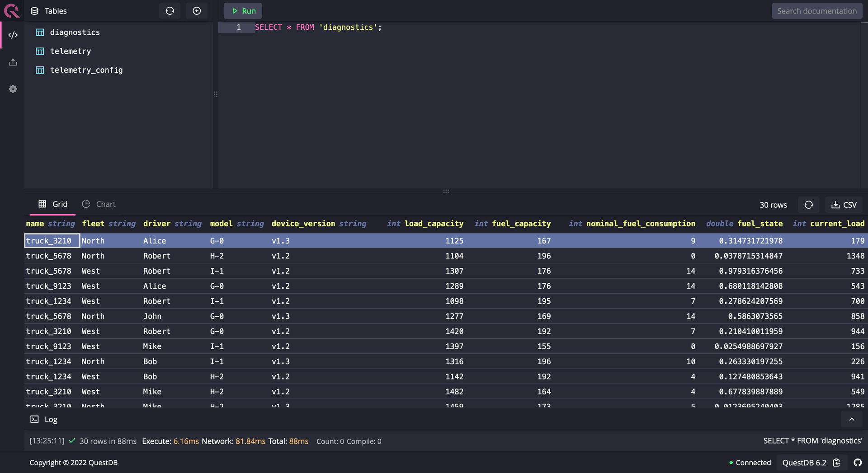Refresh the tables list
Screen dimensions: 868x473
coord(170,11)
